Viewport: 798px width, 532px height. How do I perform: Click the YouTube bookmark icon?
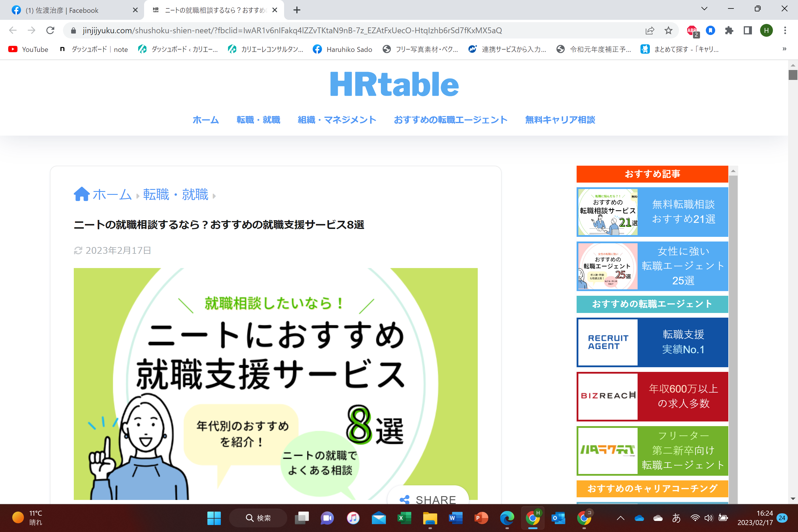coord(13,49)
